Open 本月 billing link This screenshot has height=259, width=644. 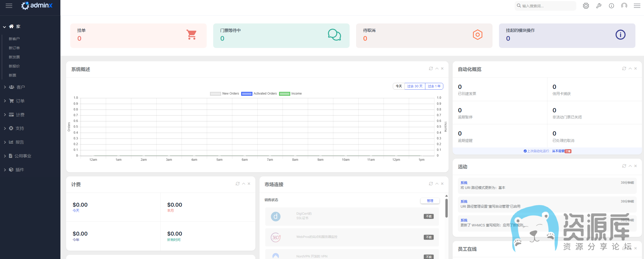[171, 211]
